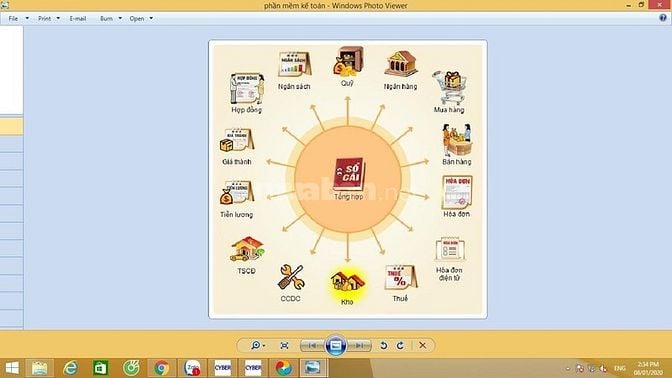The width and height of the screenshot is (672, 378).
Task: Delete the photo with red X
Action: click(423, 345)
